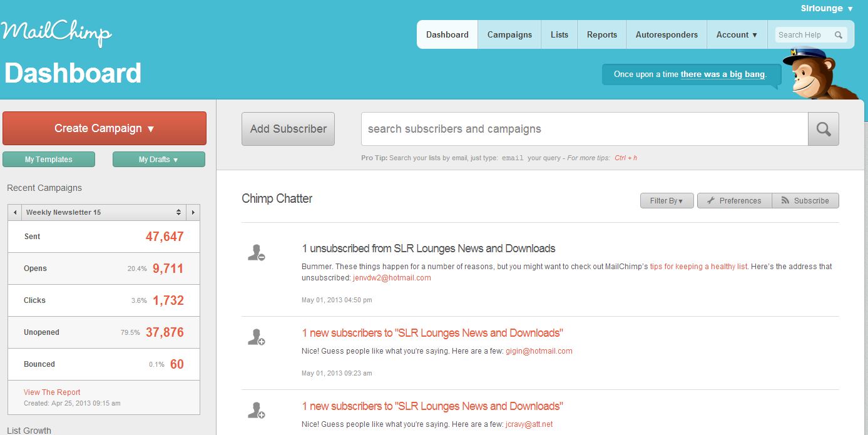Focus the search subscribers and campaigns field
Viewport: 868px width, 435px height.
pos(585,129)
